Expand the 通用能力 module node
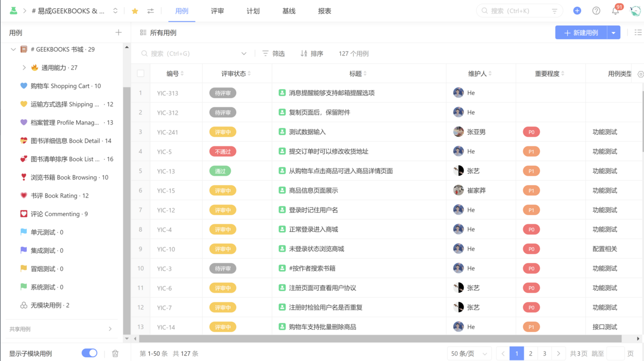The height and width of the screenshot is (361, 644). pyautogui.click(x=25, y=67)
